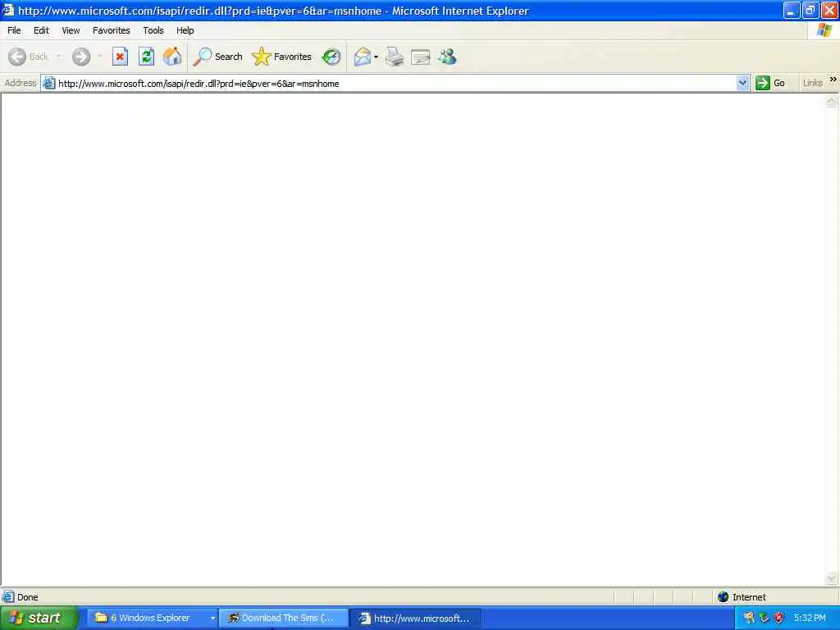Click the vertical scrollbar up arrow
840x630 pixels.
pos(832,101)
